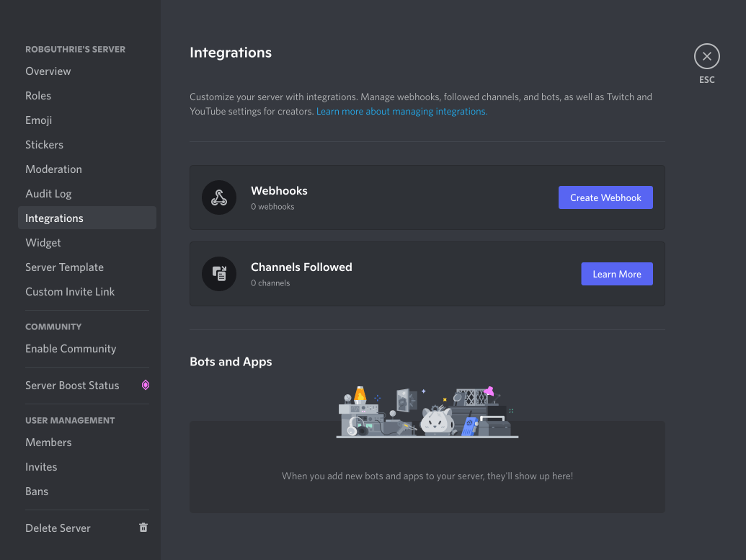Click the Channels Followed icon

(219, 274)
